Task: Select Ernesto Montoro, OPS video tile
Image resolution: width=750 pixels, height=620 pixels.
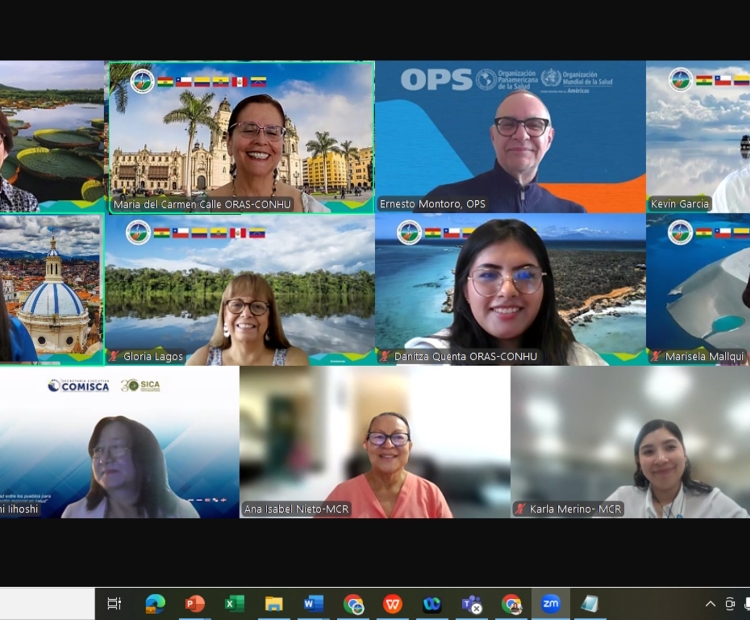Action: point(510,137)
